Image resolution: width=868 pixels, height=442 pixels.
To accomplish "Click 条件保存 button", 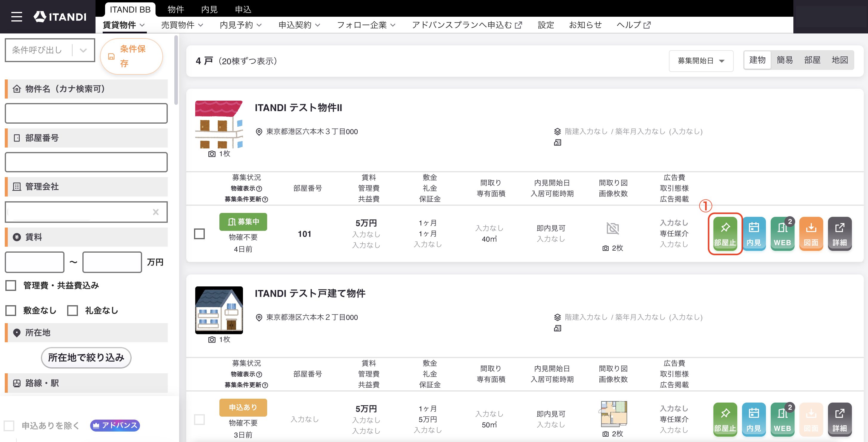I will click(131, 56).
